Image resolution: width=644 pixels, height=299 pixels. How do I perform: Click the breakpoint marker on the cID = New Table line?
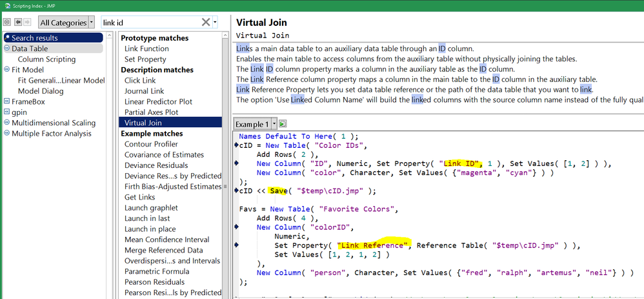tap(236, 145)
